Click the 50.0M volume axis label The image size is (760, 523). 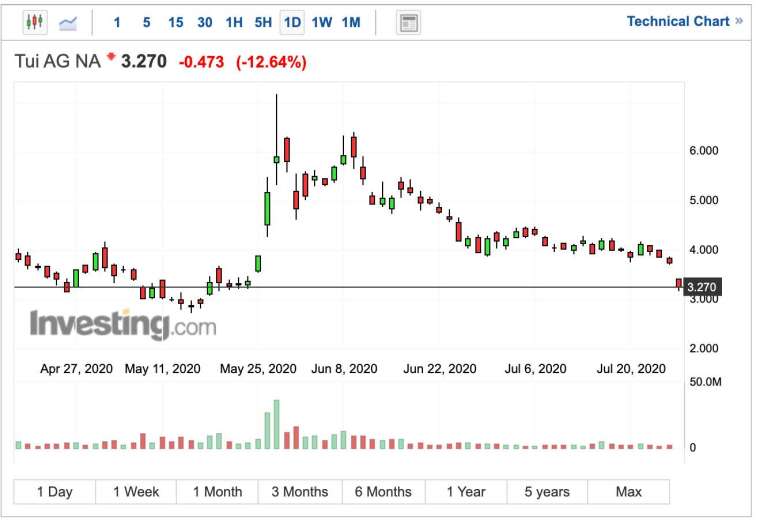705,382
